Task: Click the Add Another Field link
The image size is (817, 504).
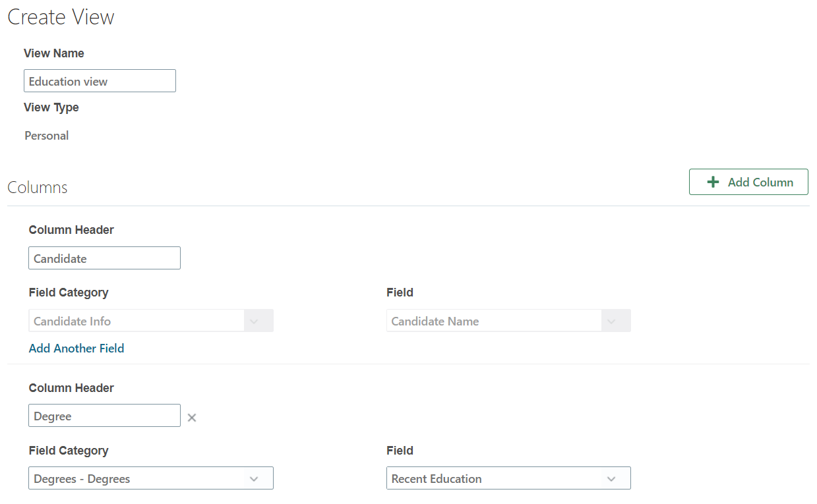Action: point(76,349)
